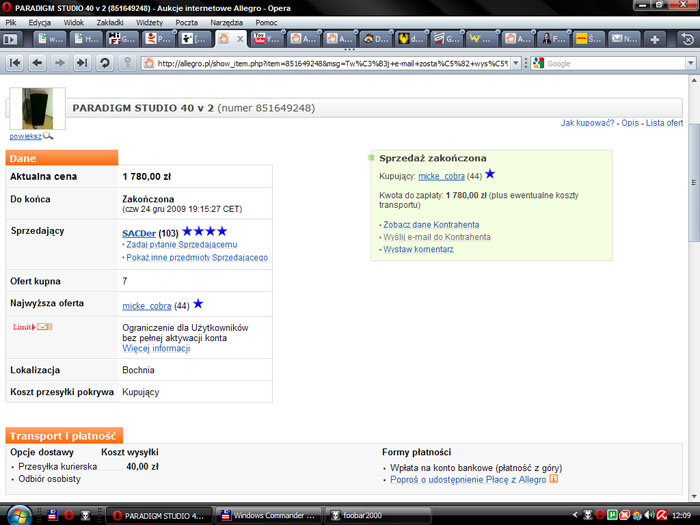The width and height of the screenshot is (700, 525).
Task: Switch to the tab labeled Ś...
Action: [588, 39]
